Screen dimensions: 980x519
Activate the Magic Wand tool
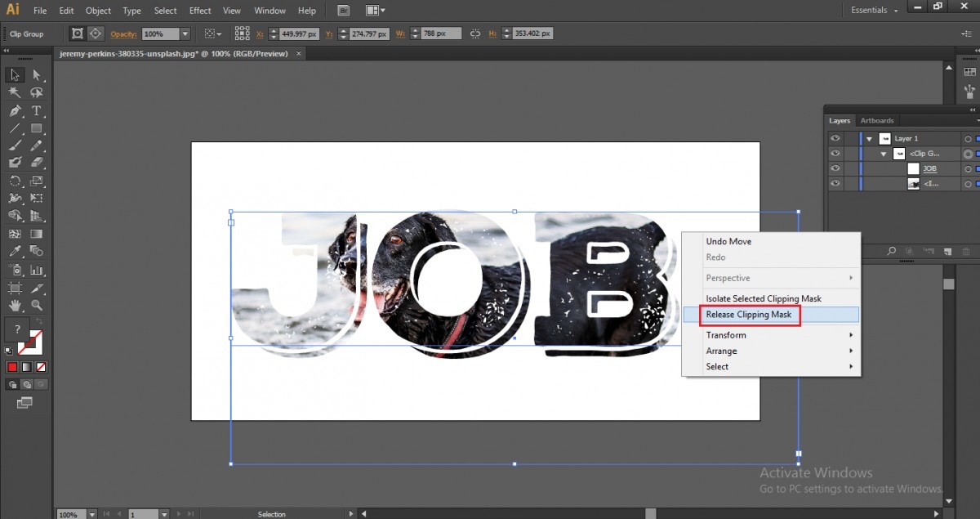[x=14, y=92]
